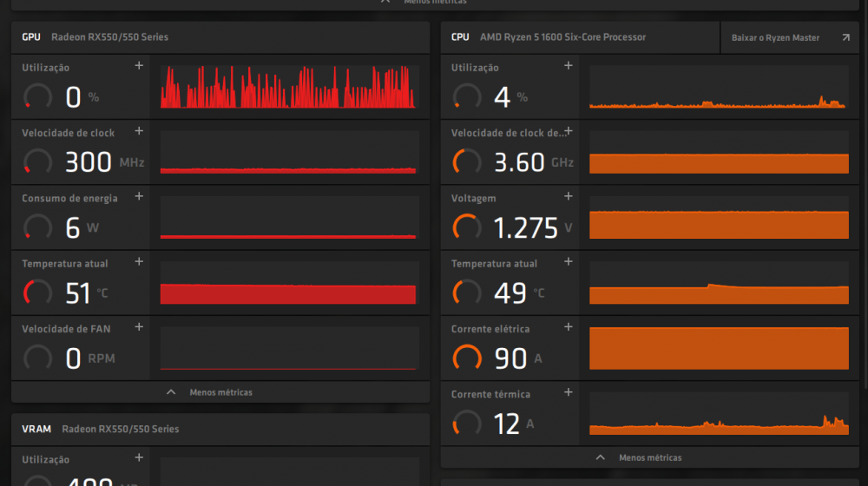Click the CPU clock speed 3.60 GHz gauge
Viewport: 868px width, 486px height.
[467, 161]
